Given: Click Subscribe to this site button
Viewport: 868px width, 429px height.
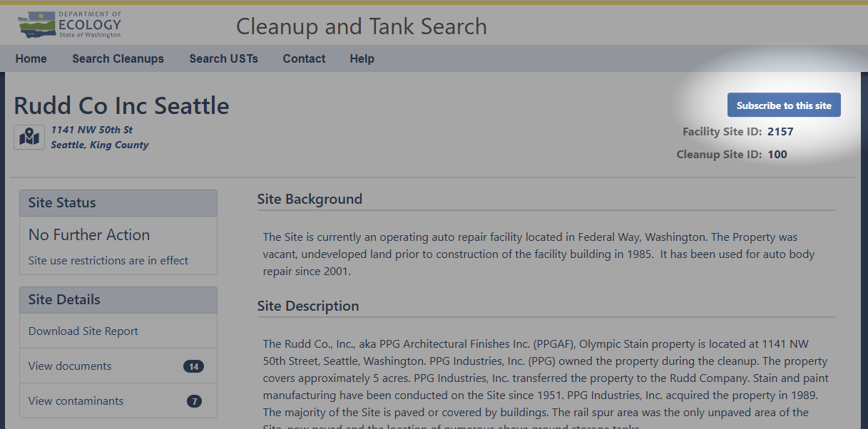Looking at the screenshot, I should point(784,105).
